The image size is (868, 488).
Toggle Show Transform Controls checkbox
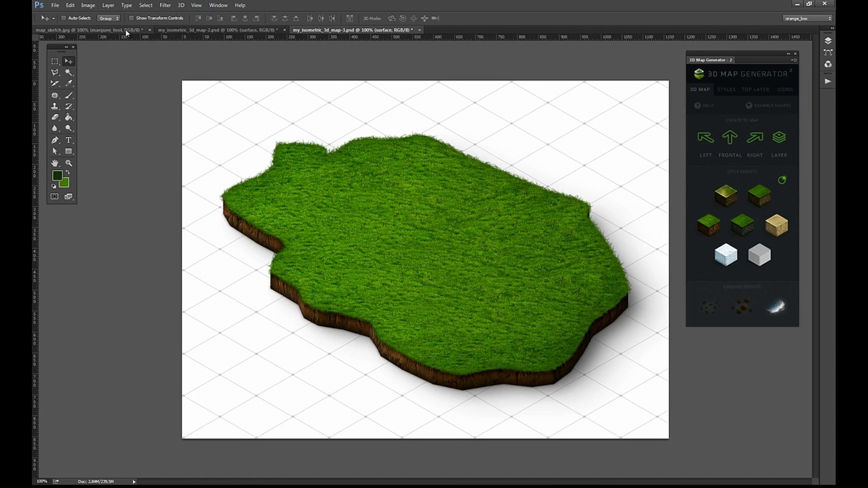132,18
